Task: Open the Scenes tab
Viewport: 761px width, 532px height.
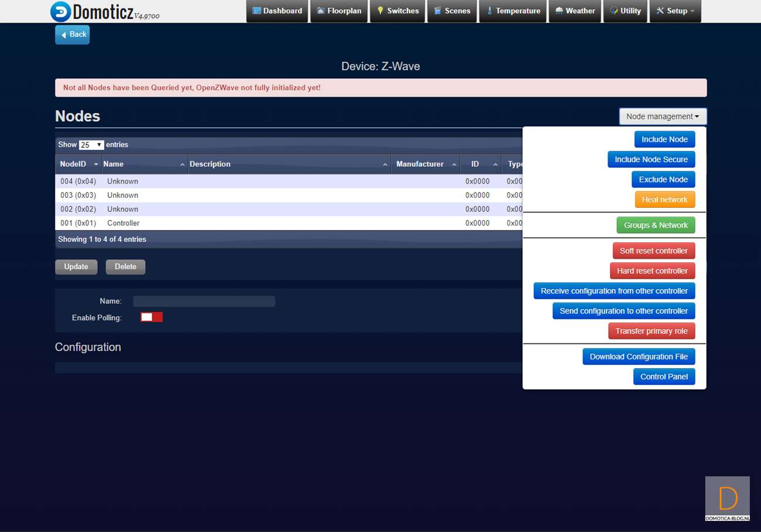Action: point(452,11)
